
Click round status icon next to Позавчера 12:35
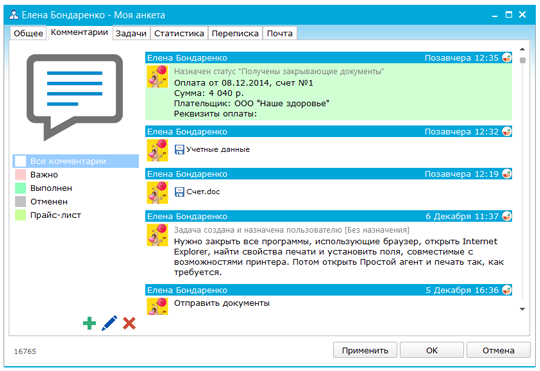507,58
